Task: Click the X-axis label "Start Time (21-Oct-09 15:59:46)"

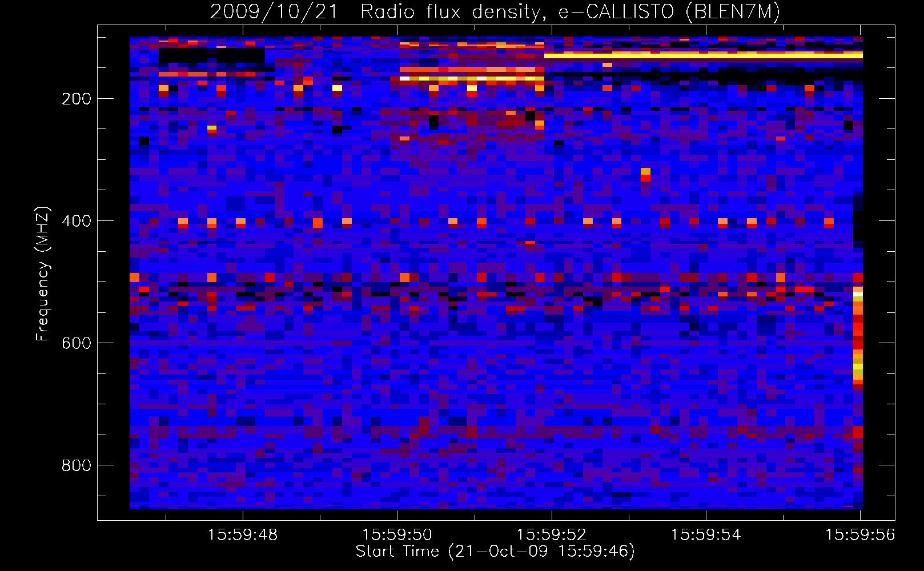Action: point(495,552)
